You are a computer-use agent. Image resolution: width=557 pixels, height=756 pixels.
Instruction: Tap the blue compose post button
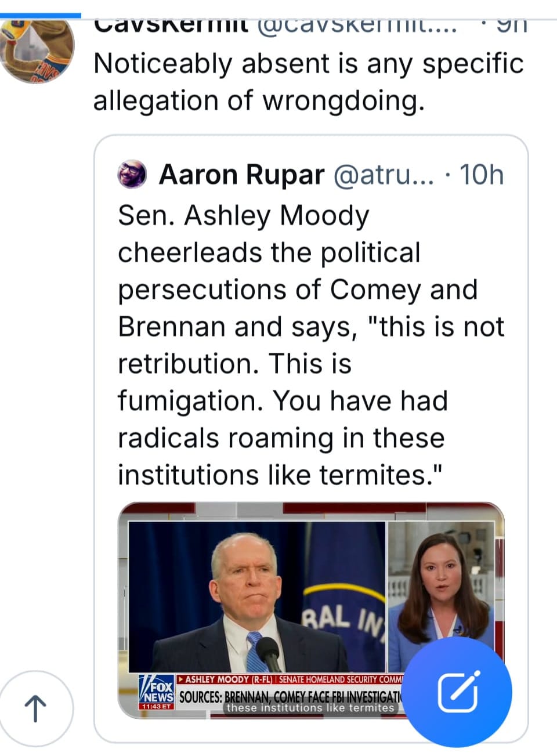coord(458,692)
